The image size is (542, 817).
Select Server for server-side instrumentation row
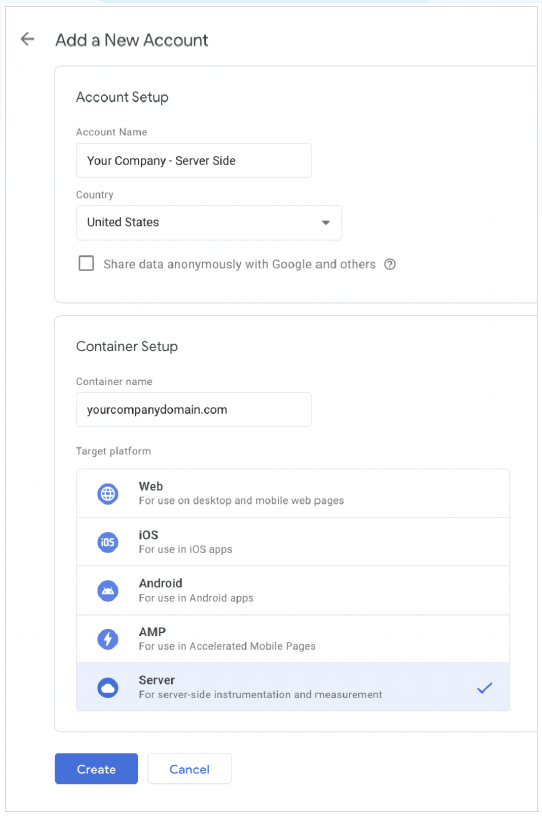pyautogui.click(x=293, y=687)
